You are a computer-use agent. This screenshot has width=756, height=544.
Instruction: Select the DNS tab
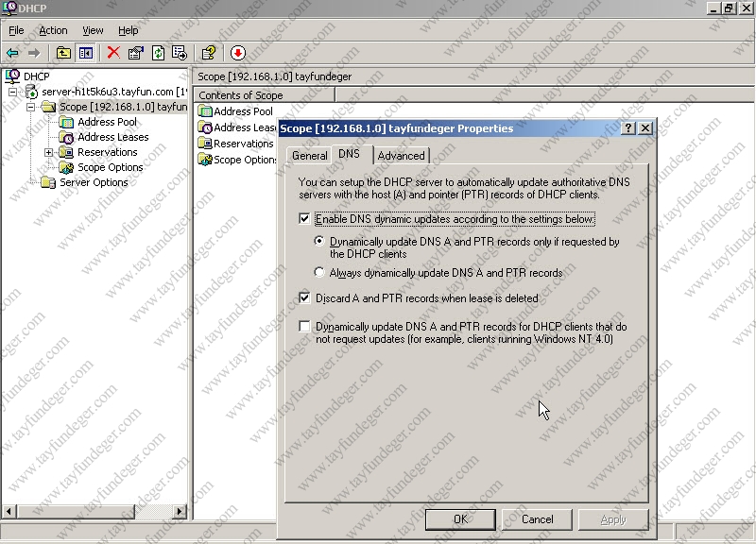coord(349,154)
